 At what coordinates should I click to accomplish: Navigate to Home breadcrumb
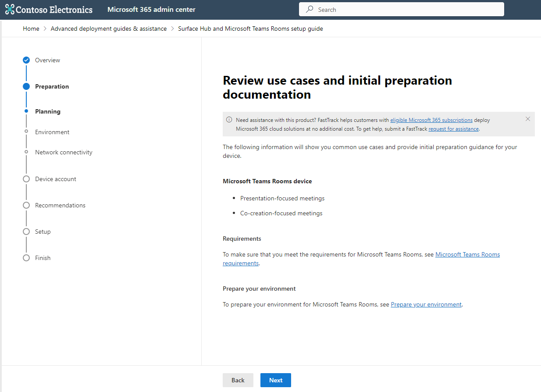pyautogui.click(x=31, y=29)
